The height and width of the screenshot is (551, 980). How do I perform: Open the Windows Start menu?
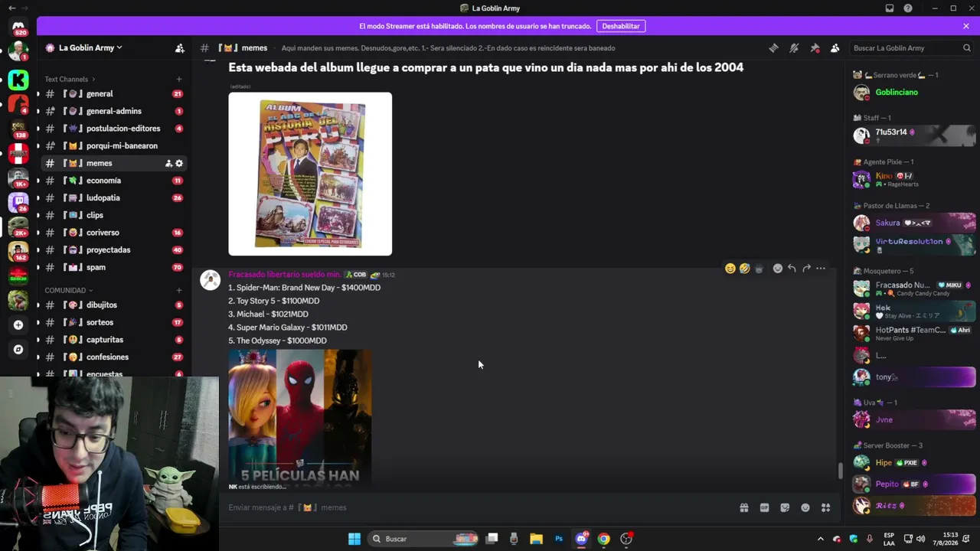(x=354, y=539)
